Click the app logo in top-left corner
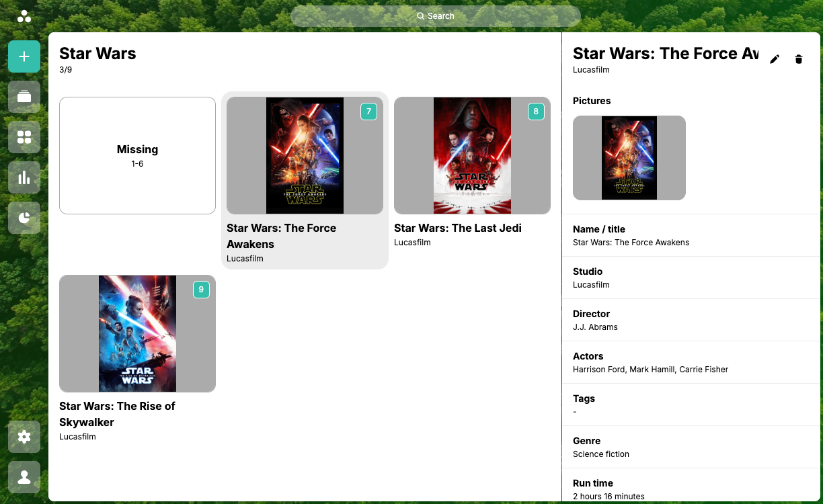 24,16
